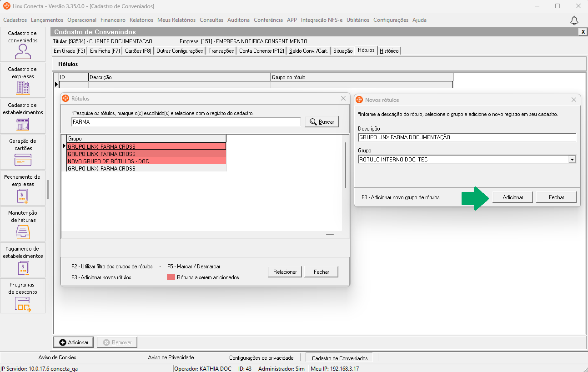This screenshot has height=372, width=588.
Task: Open the Utilitários menu
Action: (358, 20)
